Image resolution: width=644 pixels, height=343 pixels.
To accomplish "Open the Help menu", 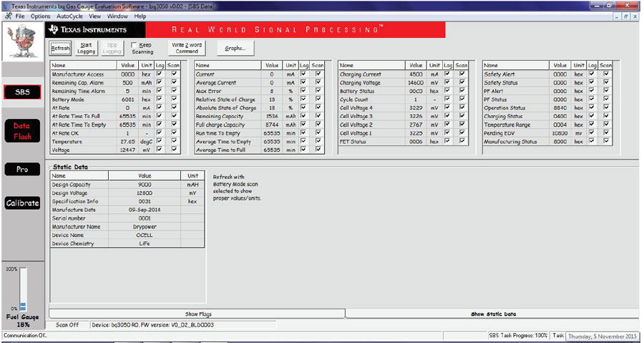I will pyautogui.click(x=140, y=16).
